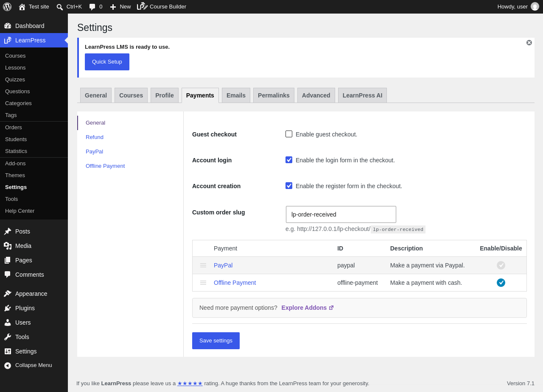
Task: Switch to the General settings tab
Action: [96, 95]
